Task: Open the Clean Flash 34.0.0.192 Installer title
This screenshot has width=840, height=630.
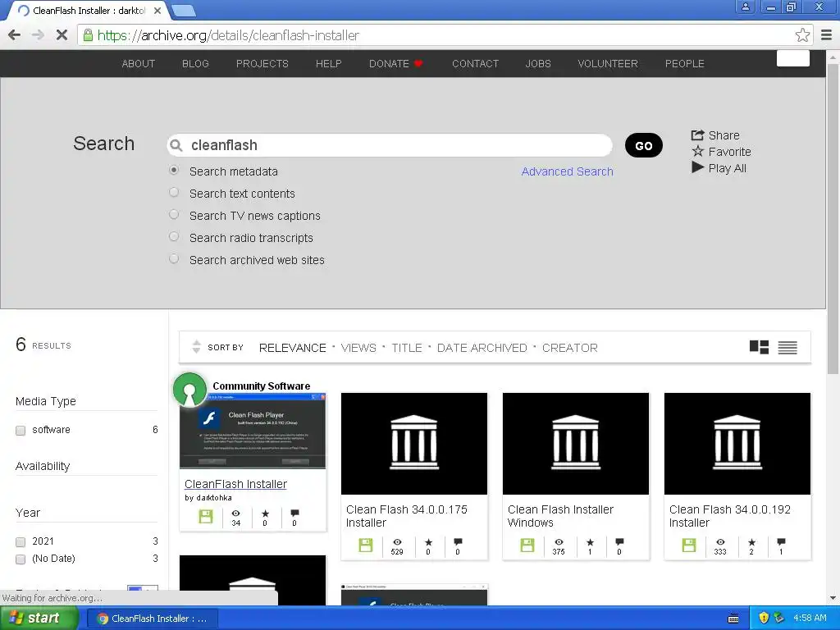Action: point(729,516)
